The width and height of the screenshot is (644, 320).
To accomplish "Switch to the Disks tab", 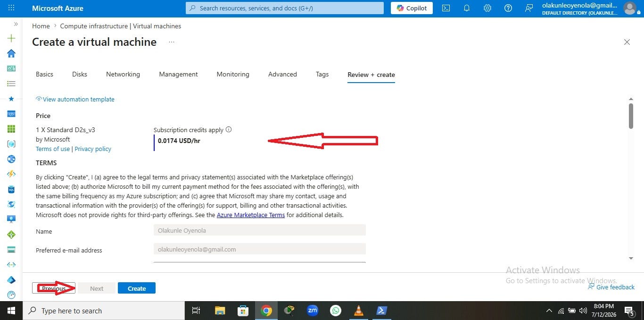I will [80, 74].
